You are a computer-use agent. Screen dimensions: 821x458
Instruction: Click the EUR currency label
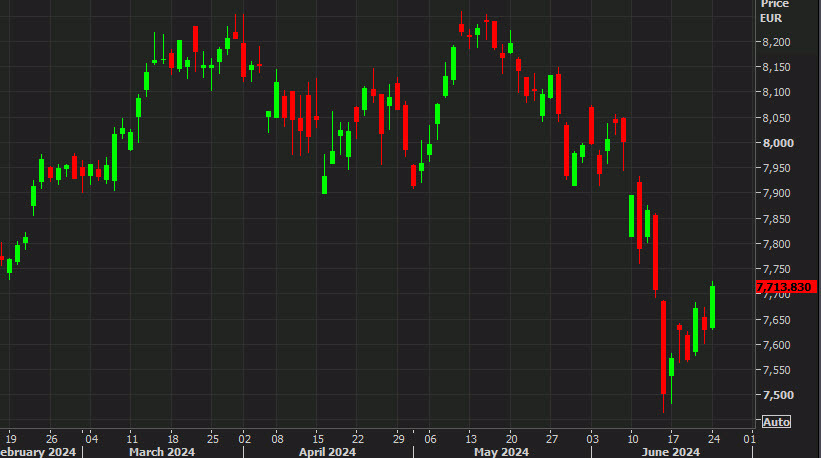coord(771,18)
